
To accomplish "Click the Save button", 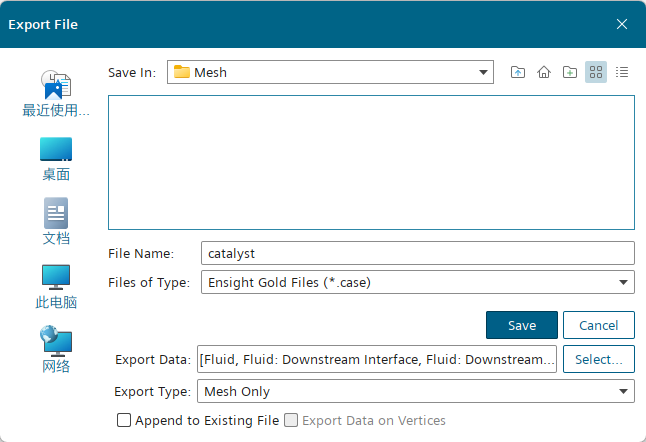I will [x=521, y=325].
